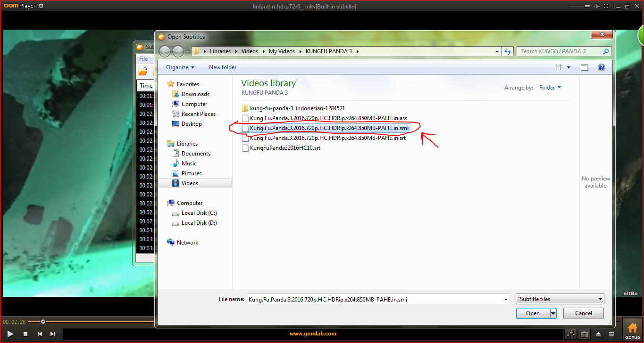
Task: Click My Videos in the address breadcrumb
Action: [282, 51]
